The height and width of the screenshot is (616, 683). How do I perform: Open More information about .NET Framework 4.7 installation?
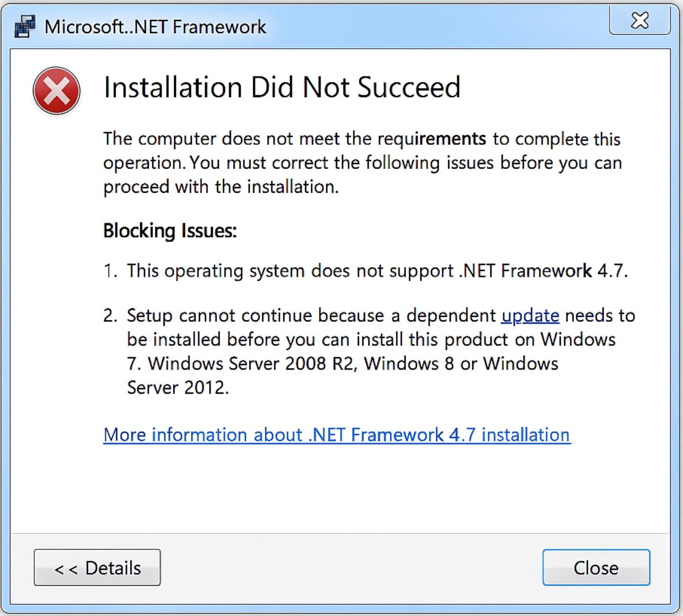click(337, 435)
